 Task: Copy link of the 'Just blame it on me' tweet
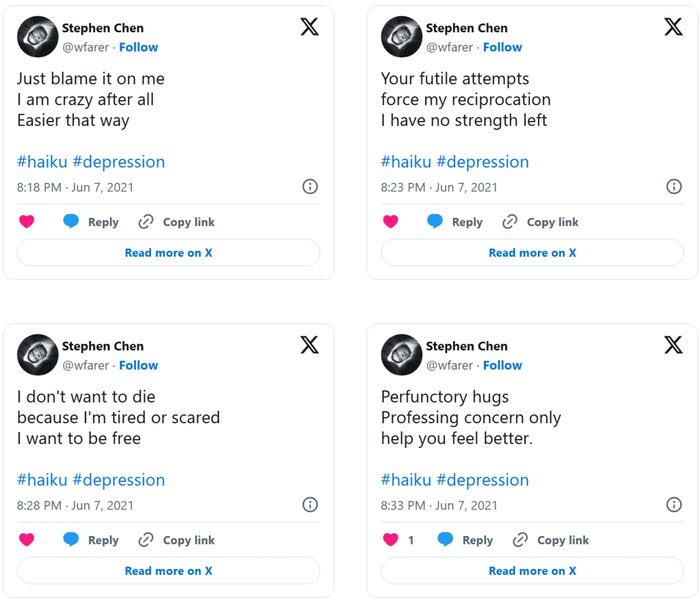point(176,222)
